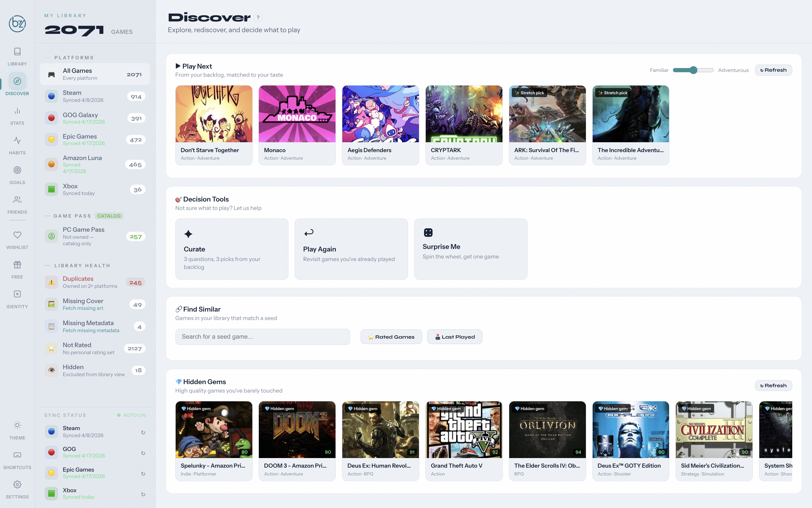Screen dimensions: 812x508
Task: Resync Steam in Sync Status
Action: (x=143, y=432)
